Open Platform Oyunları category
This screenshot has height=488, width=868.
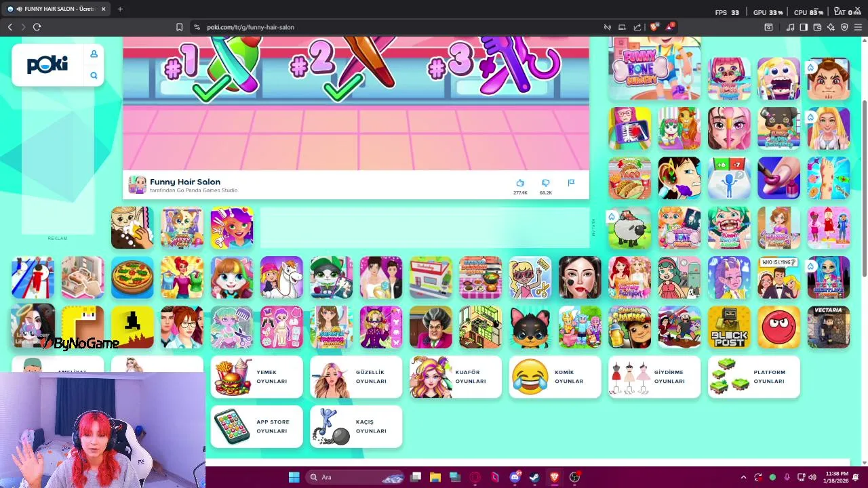coord(754,377)
